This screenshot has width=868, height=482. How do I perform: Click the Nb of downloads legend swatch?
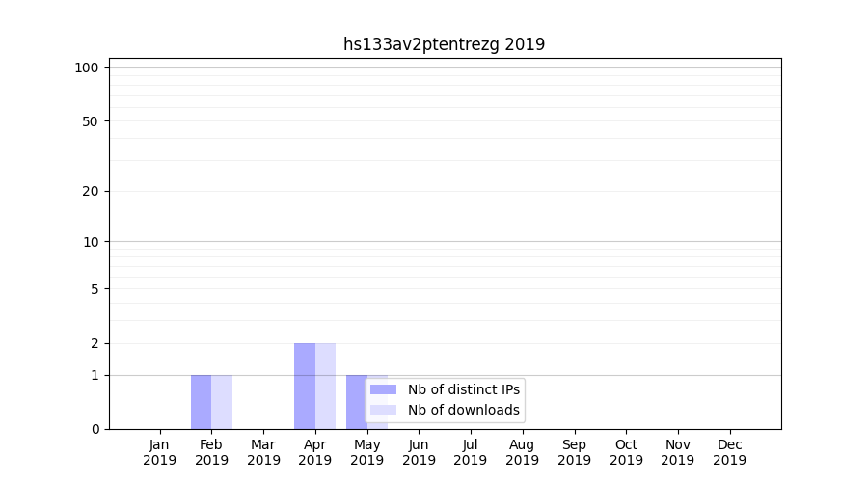coord(383,410)
